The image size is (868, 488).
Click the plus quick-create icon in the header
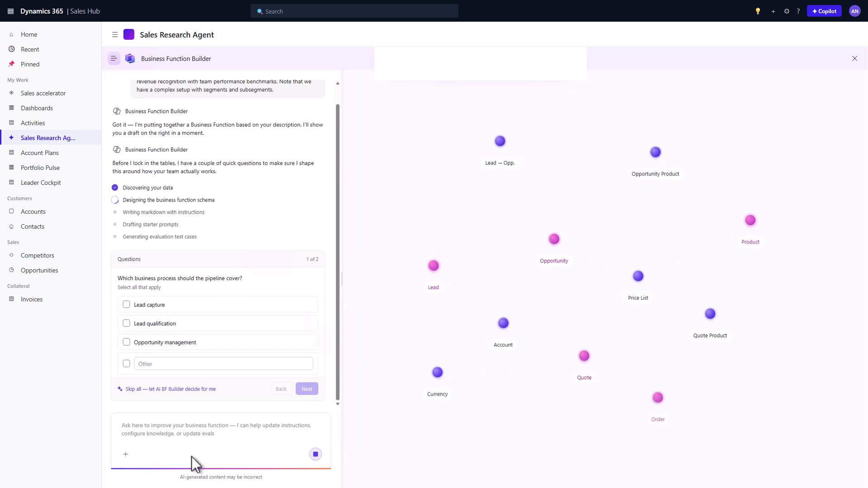point(773,11)
